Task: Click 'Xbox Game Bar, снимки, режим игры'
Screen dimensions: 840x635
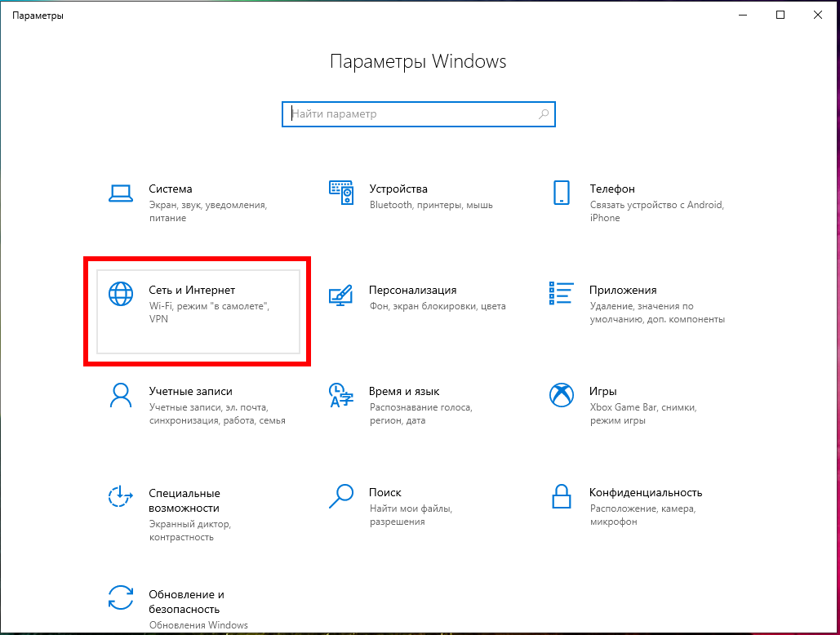Action: 643,414
